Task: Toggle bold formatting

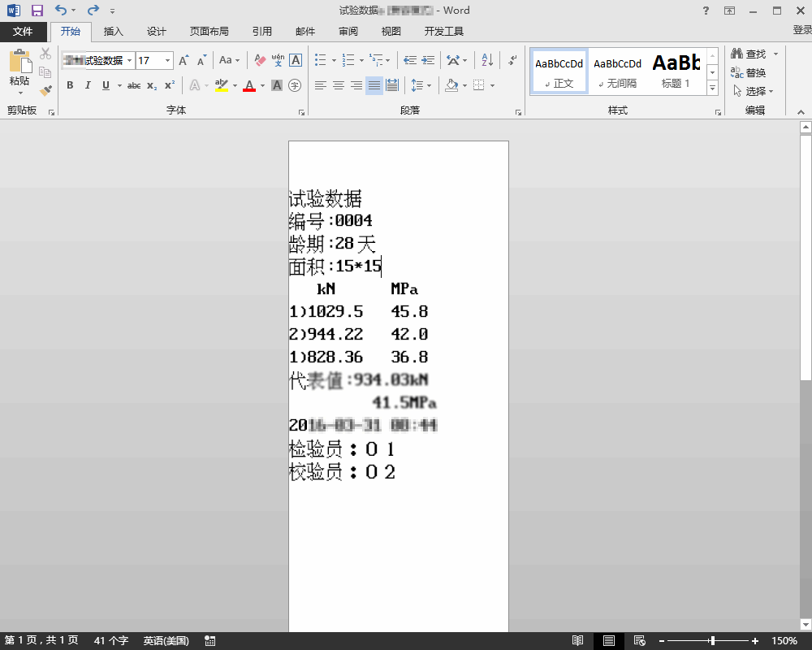Action: pos(70,85)
